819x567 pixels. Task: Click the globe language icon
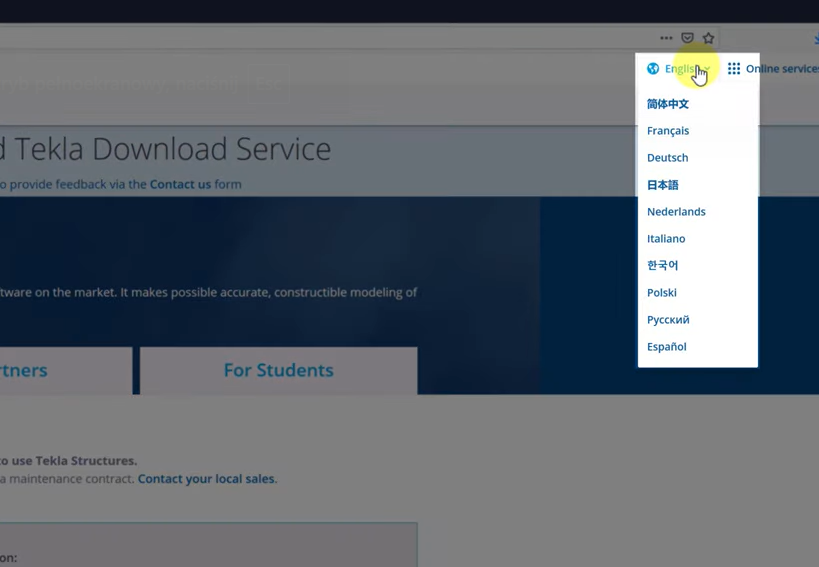(x=653, y=69)
